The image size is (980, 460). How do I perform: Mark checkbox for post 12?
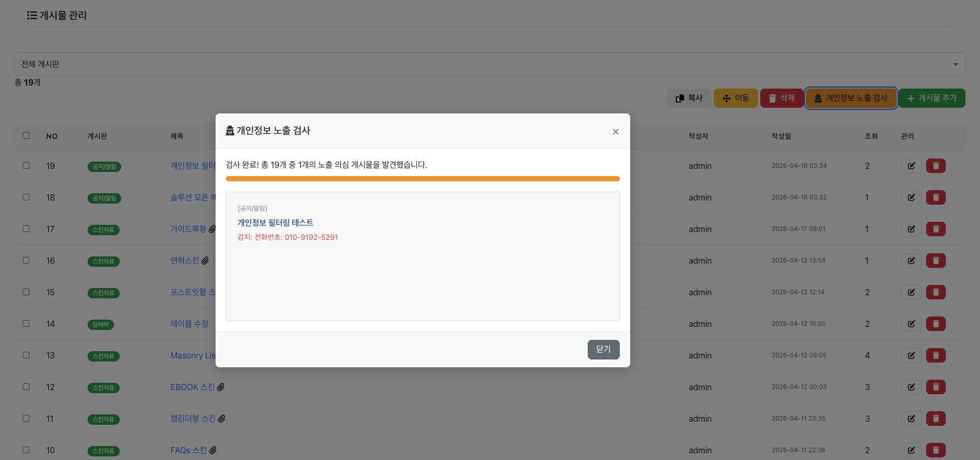26,386
